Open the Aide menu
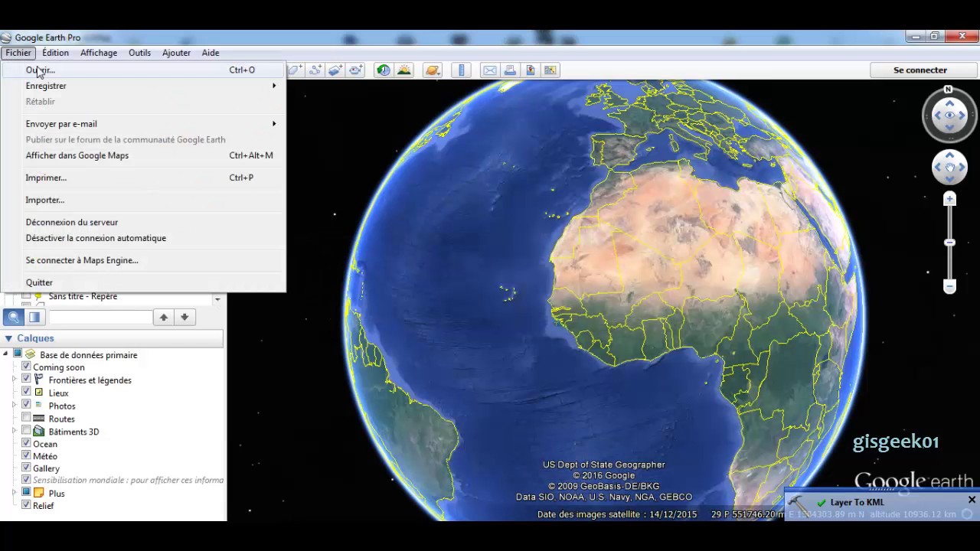This screenshot has width=980, height=551. coord(211,53)
